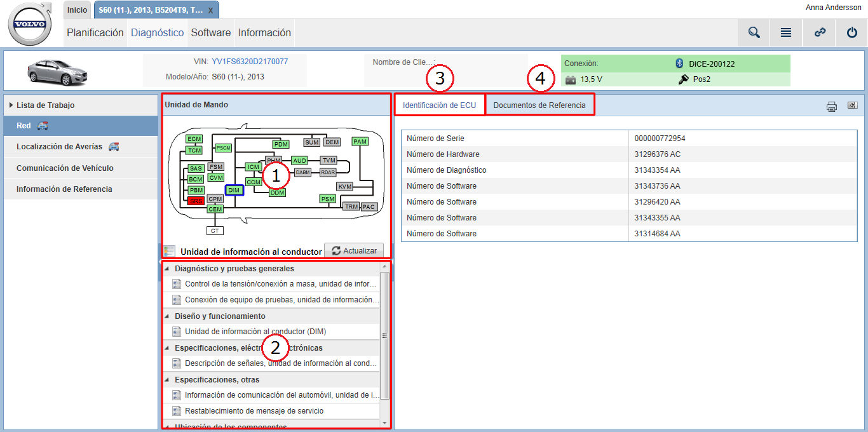Screen dimensions: 868x432
Task: Click user name Anna Andersson
Action: pyautogui.click(x=834, y=8)
